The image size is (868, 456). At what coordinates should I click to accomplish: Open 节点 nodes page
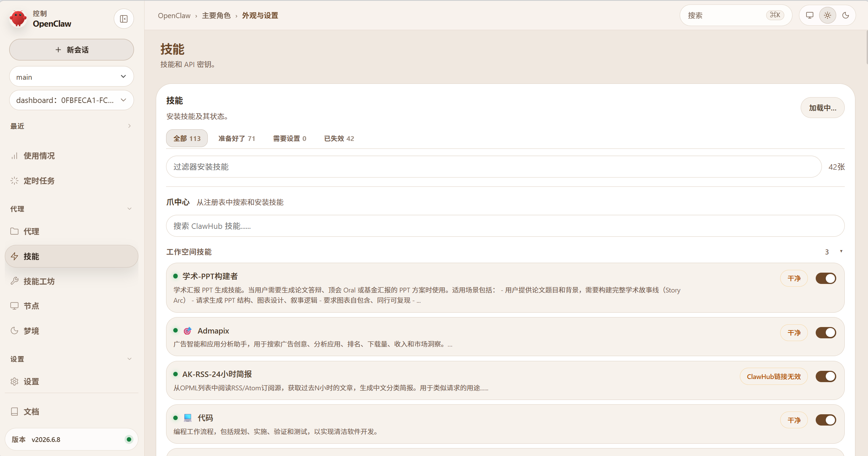tap(71, 306)
